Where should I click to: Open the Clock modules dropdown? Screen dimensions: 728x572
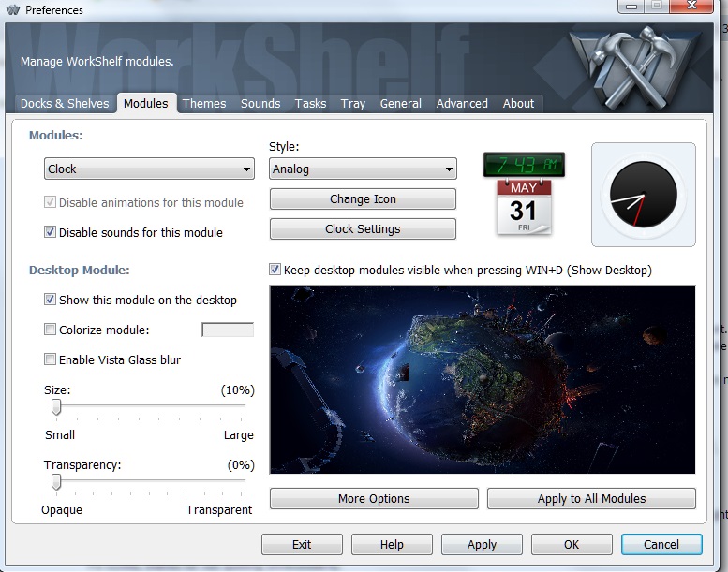(x=149, y=169)
